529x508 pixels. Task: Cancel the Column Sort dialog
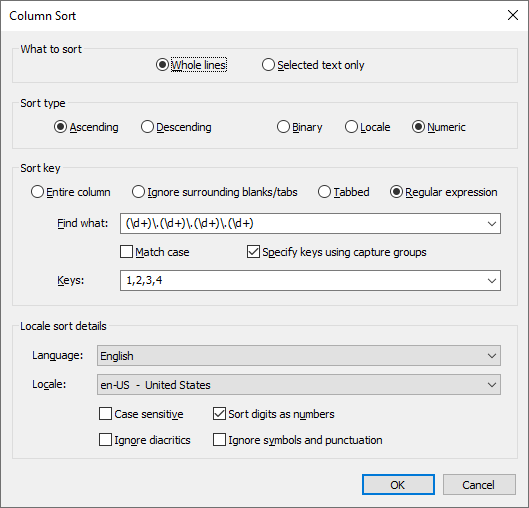[x=479, y=485]
